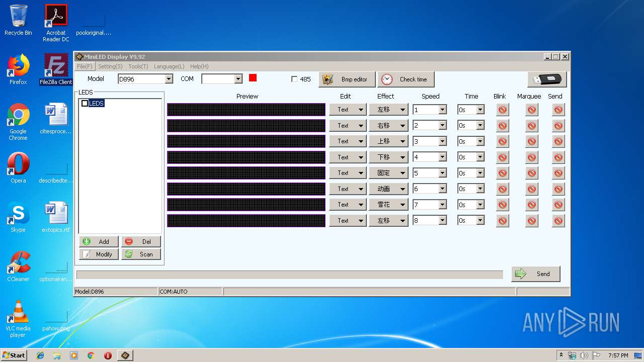Open the COM port dropdown
The image size is (644, 362).
(x=238, y=79)
